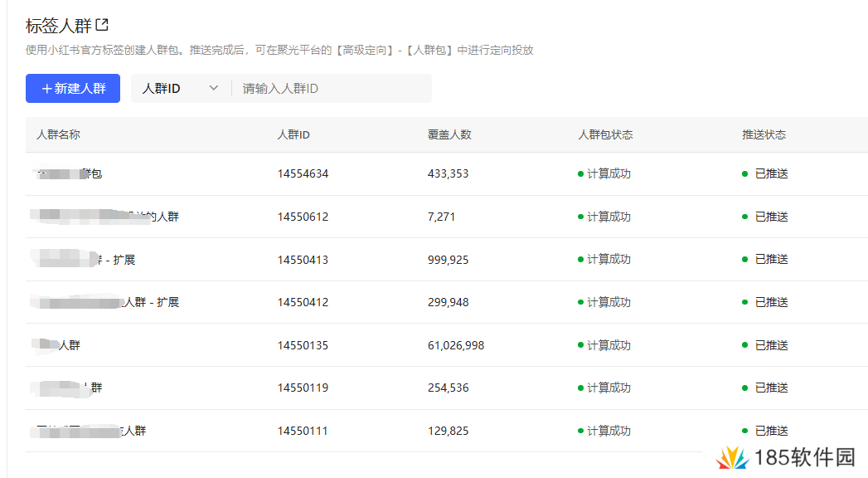Click the 新建人群 button

72,89
